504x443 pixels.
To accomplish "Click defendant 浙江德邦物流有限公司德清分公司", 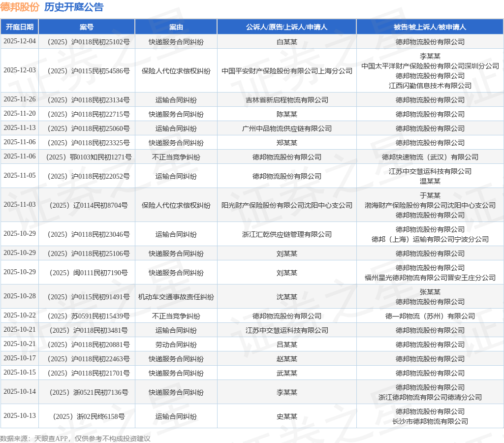I will [x=430, y=397].
